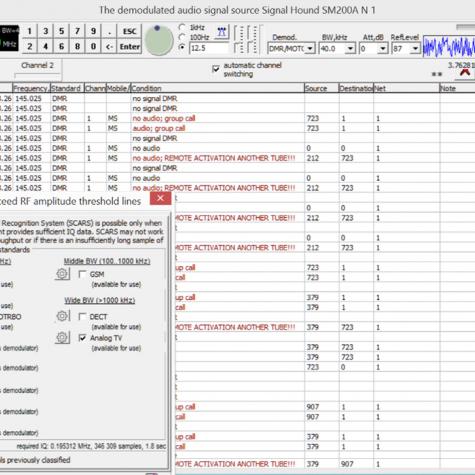This screenshot has width=475, height=475.
Task: Enable the DECT checkbox
Action: 82,316
